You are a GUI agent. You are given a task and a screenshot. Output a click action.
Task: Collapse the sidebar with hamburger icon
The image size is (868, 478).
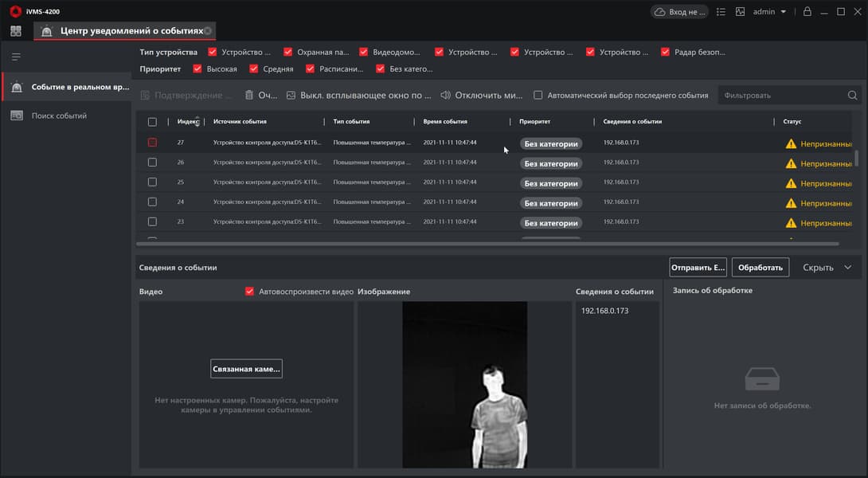tap(16, 57)
